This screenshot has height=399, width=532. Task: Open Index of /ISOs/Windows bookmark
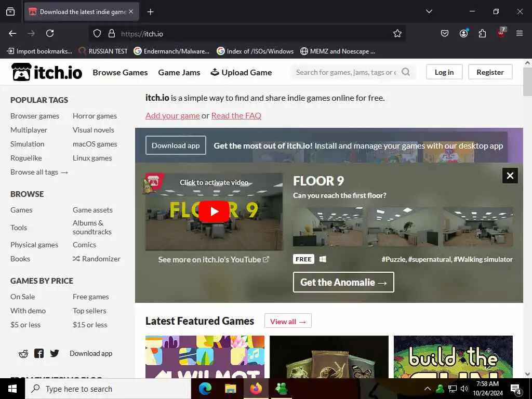point(255,51)
